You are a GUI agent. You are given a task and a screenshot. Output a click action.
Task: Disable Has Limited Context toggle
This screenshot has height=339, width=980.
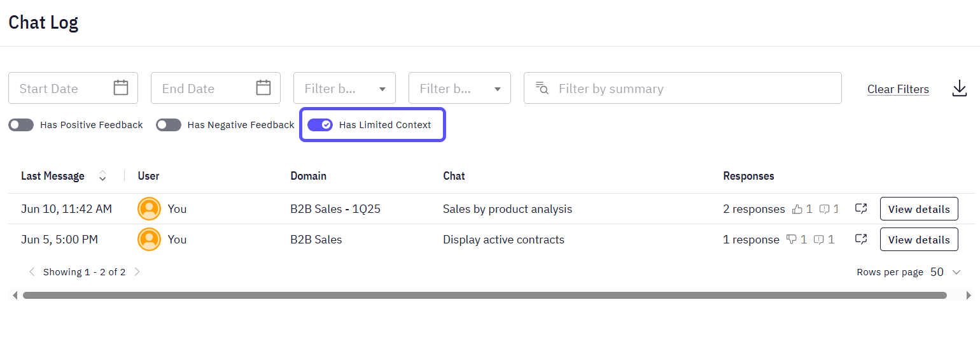(320, 125)
